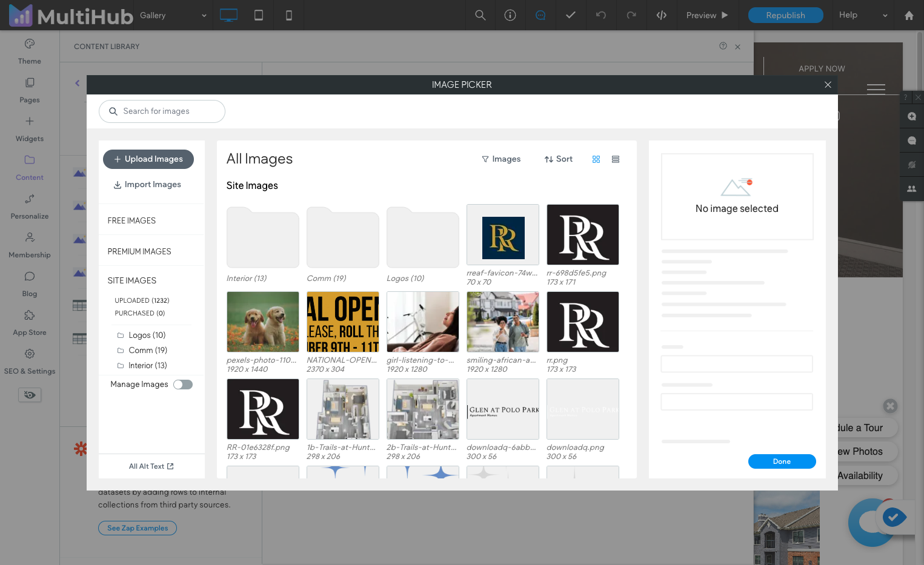Screen dimensions: 924x565
Task: Switch to tablet view icon
Action: pos(259,15)
